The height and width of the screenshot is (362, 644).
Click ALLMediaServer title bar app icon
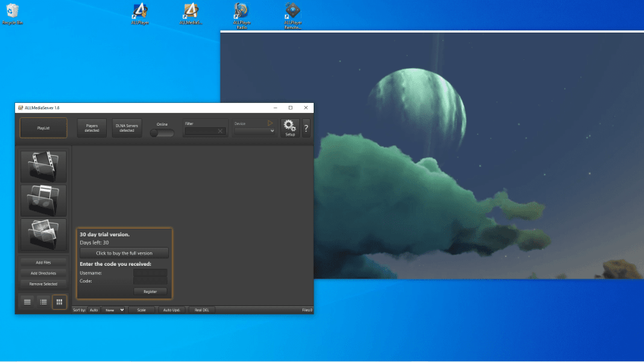pos(20,108)
